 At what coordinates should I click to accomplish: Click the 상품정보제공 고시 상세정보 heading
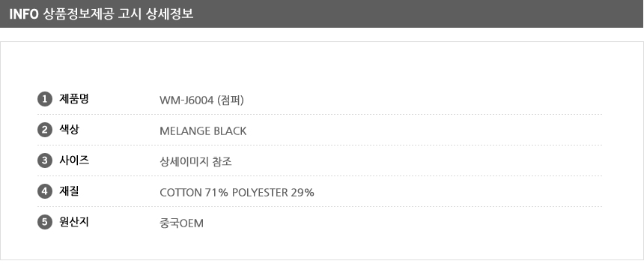coord(118,14)
